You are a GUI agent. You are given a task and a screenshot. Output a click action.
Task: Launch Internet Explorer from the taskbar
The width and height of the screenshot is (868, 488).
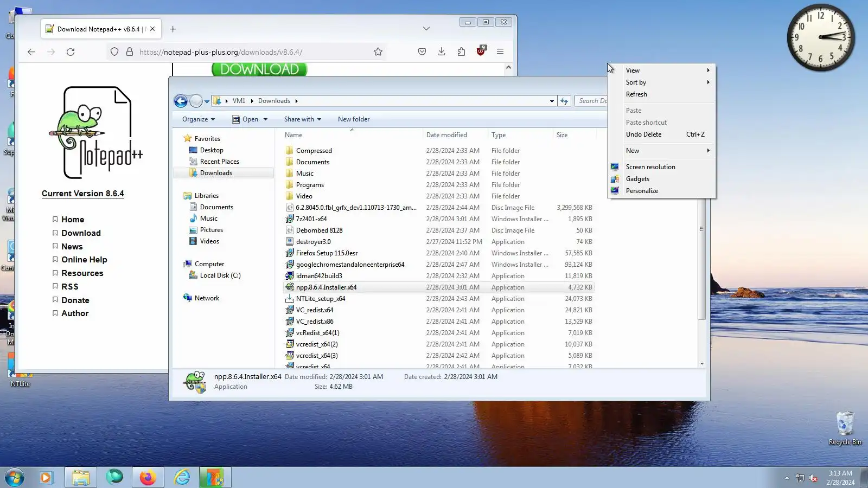coord(182,478)
